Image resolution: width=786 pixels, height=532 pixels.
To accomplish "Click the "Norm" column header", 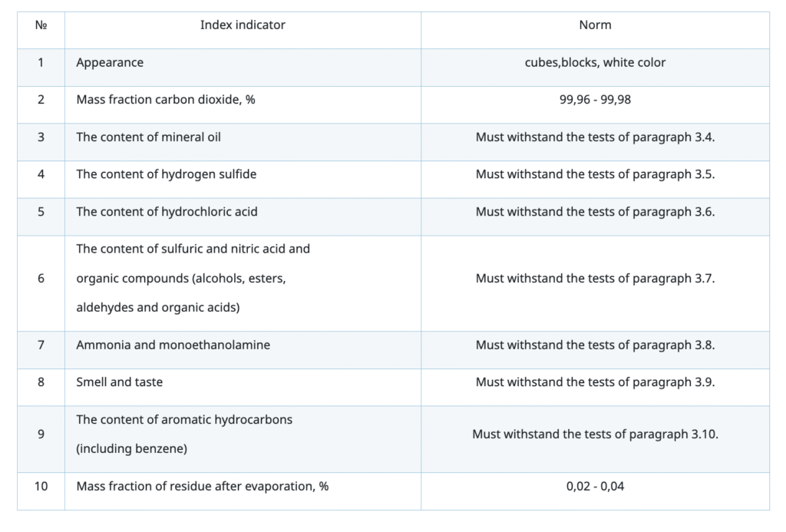I will click(x=595, y=25).
